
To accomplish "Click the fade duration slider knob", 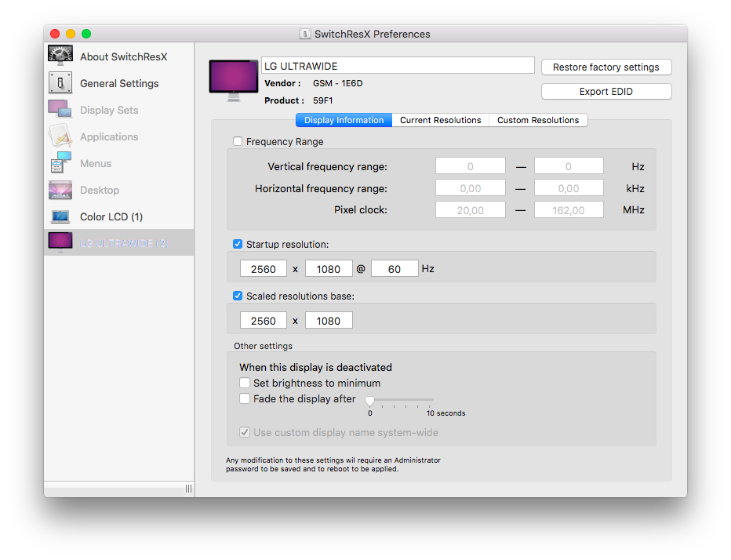I will [370, 401].
